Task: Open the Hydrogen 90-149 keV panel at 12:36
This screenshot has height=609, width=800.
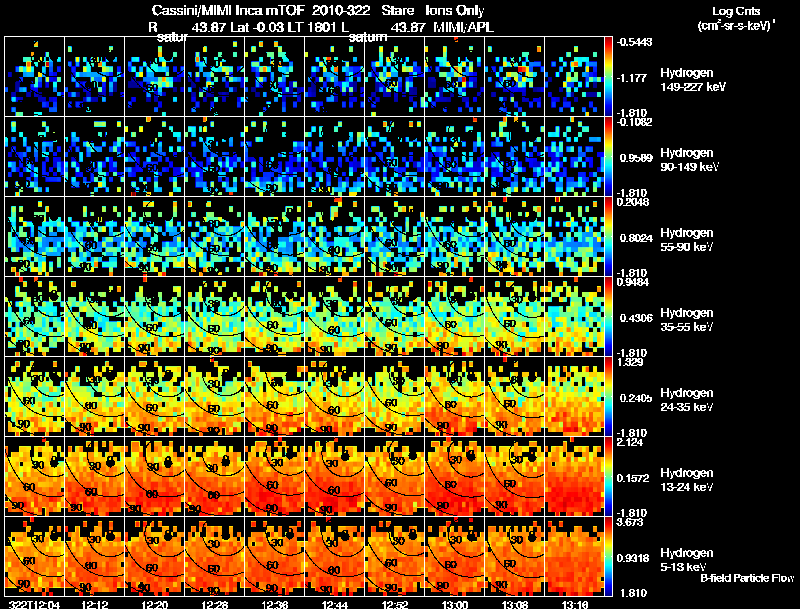Action: point(274,157)
